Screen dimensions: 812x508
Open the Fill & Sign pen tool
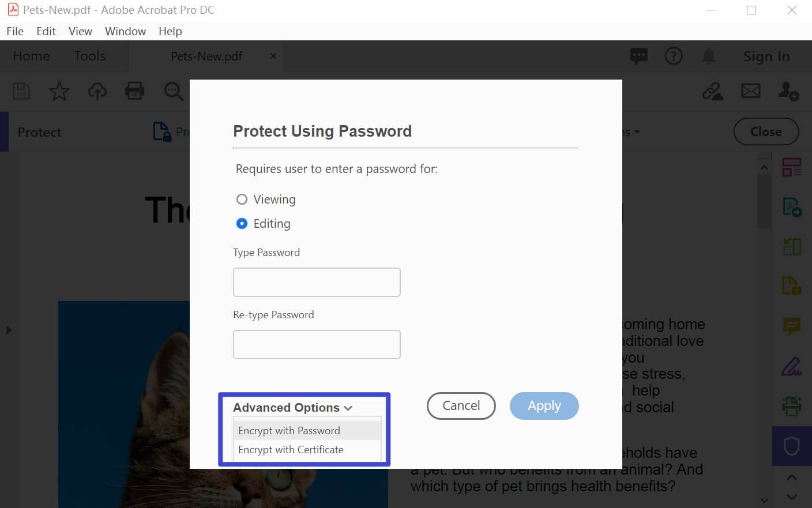(792, 367)
